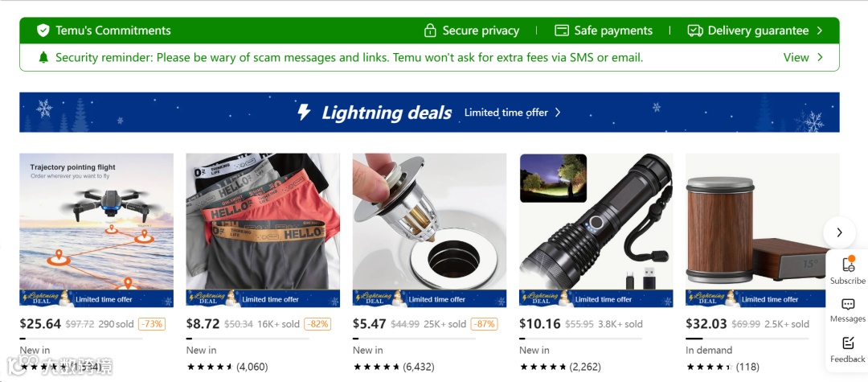Image resolution: width=868 pixels, height=382 pixels.
Task: Click the -87% discount badge
Action: 484,324
